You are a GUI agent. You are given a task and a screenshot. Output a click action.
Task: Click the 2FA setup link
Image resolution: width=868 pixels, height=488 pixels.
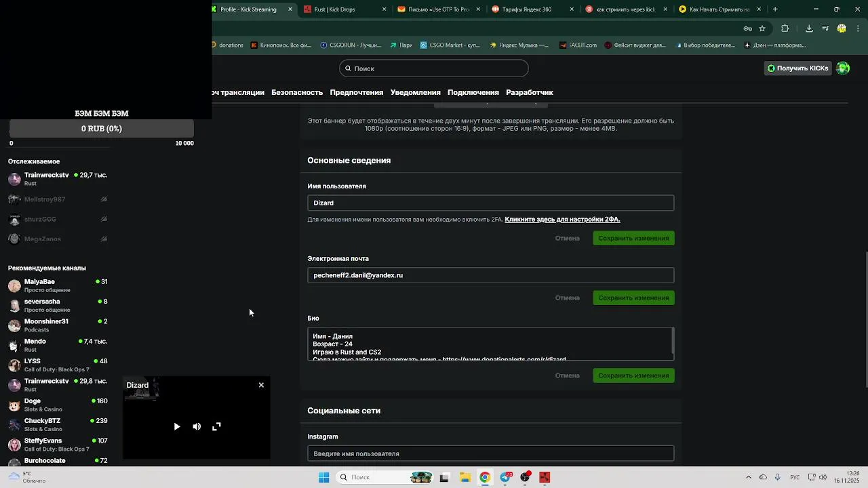click(562, 220)
